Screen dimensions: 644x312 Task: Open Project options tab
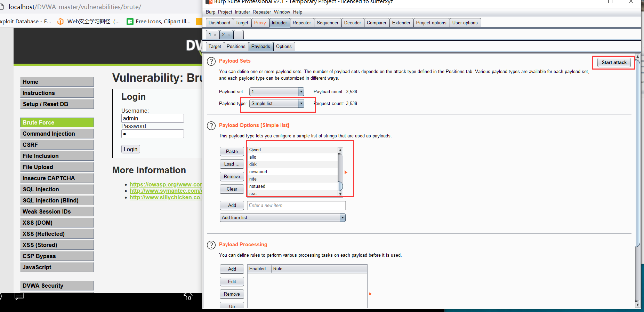(431, 23)
